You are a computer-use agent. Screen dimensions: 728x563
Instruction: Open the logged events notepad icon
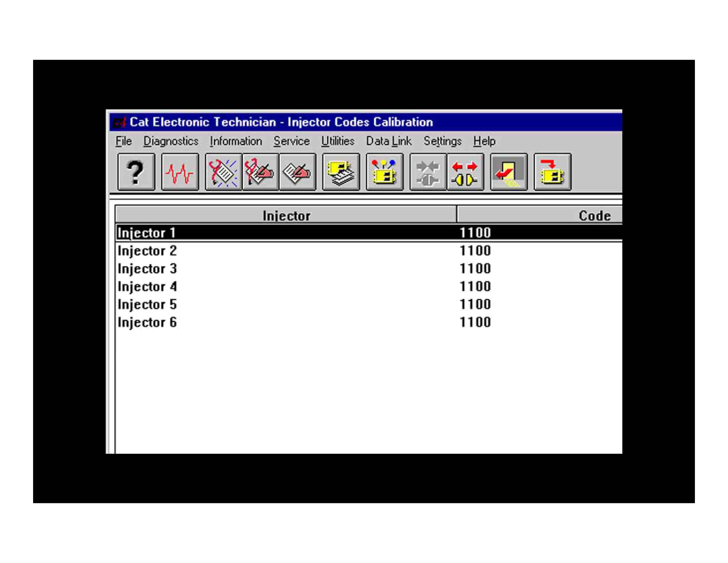(x=297, y=172)
